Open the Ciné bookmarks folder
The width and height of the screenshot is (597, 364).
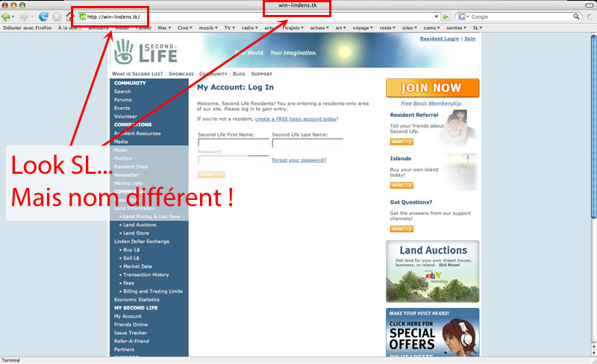pos(184,28)
